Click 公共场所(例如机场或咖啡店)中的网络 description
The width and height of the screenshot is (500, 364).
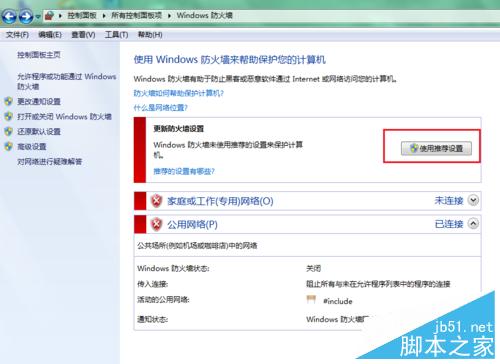coord(197,246)
